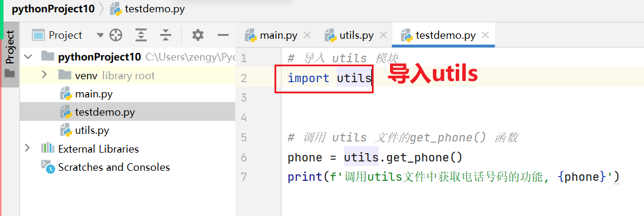644x216 pixels.
Task: Switch to the main.py editor tab
Action: [x=279, y=35]
